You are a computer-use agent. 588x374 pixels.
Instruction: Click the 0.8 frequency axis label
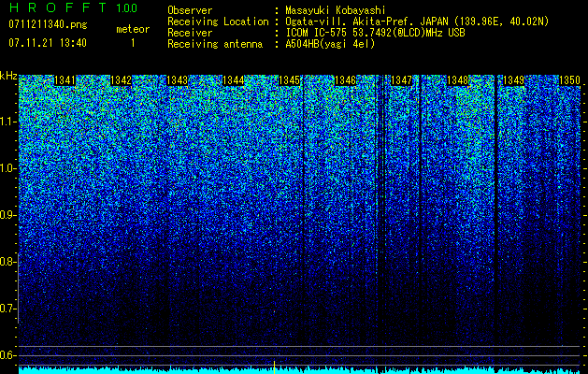click(x=7, y=262)
